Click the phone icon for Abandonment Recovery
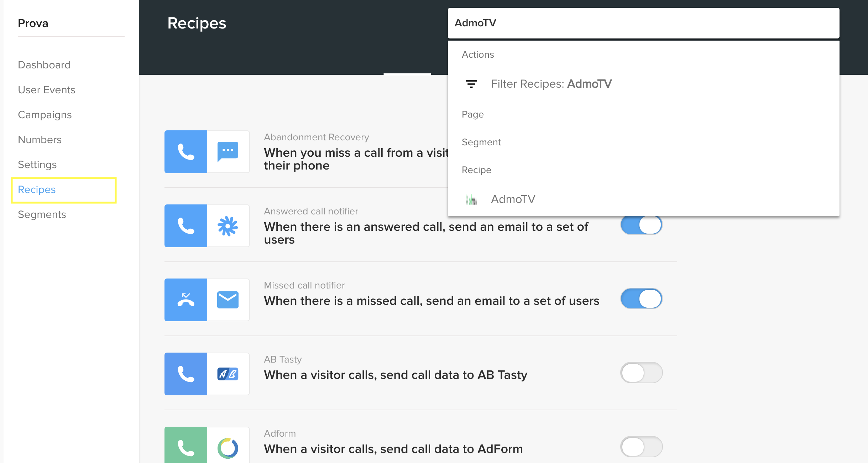This screenshot has width=868, height=463. pos(185,152)
